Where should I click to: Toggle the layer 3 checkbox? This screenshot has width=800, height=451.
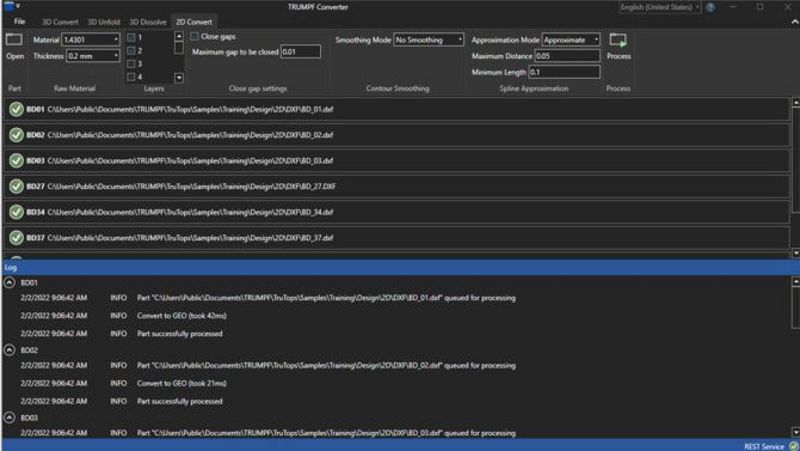click(x=132, y=63)
